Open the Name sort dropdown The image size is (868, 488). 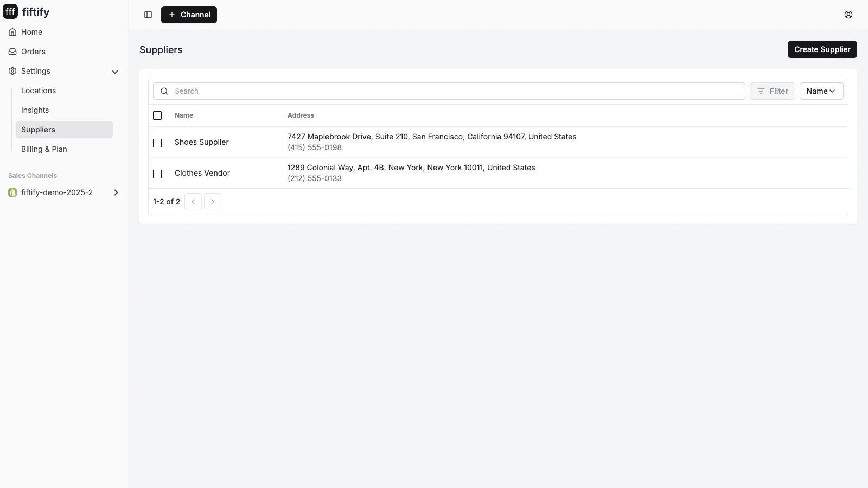[821, 91]
